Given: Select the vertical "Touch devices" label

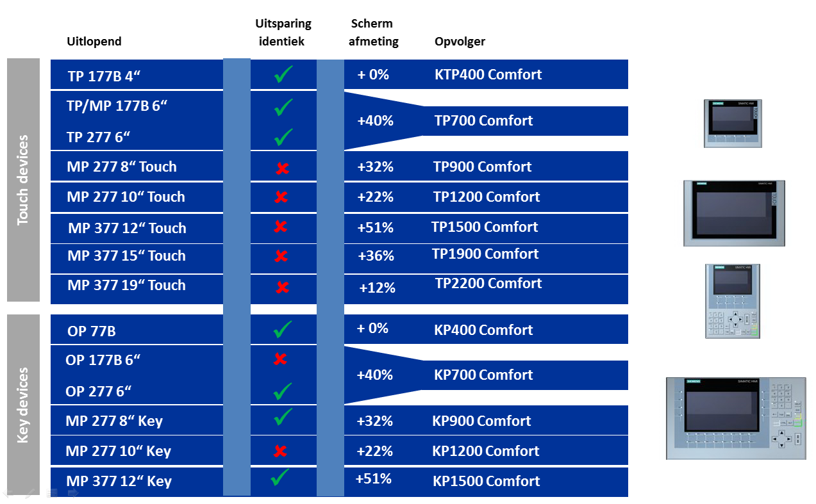Looking at the screenshot, I should (23, 180).
